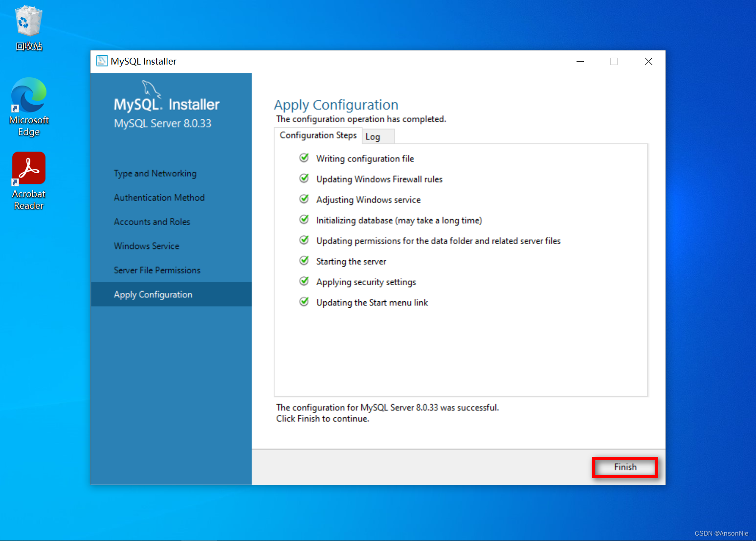This screenshot has width=756, height=541.
Task: Click the 'configuration for MySQL Server 8.0.33 was successful' line
Action: (387, 407)
